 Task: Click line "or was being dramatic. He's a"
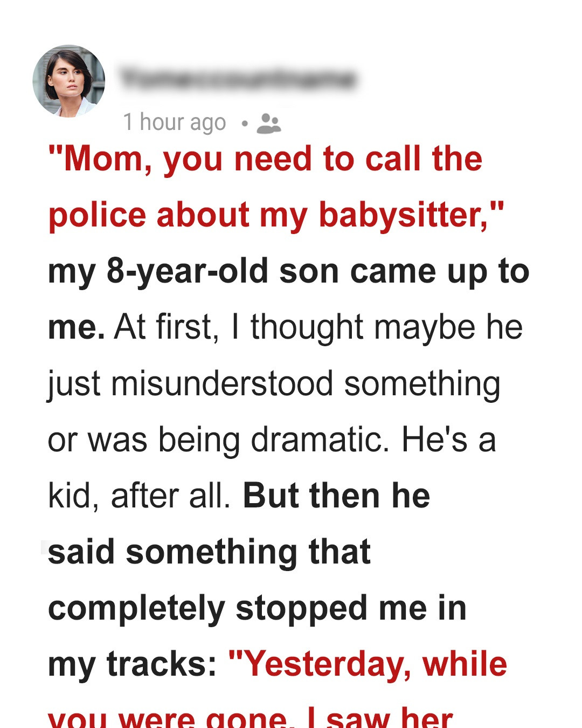pyautogui.click(x=272, y=439)
